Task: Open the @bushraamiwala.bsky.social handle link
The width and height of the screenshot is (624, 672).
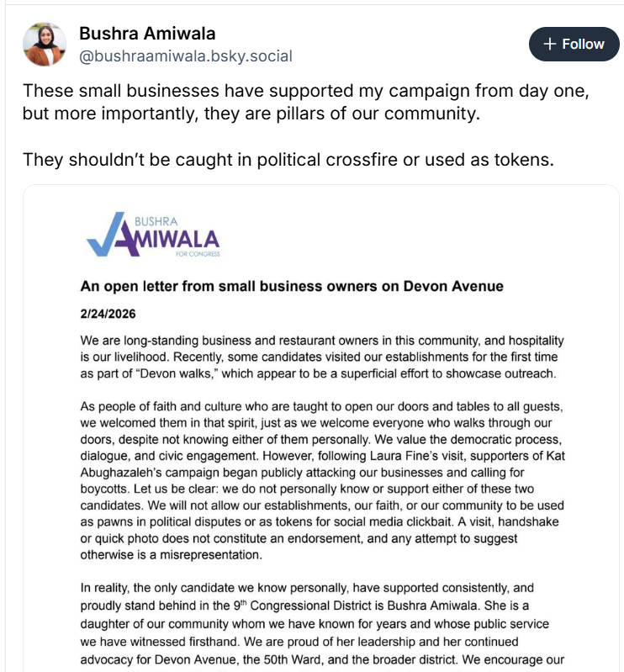Action: 185,56
